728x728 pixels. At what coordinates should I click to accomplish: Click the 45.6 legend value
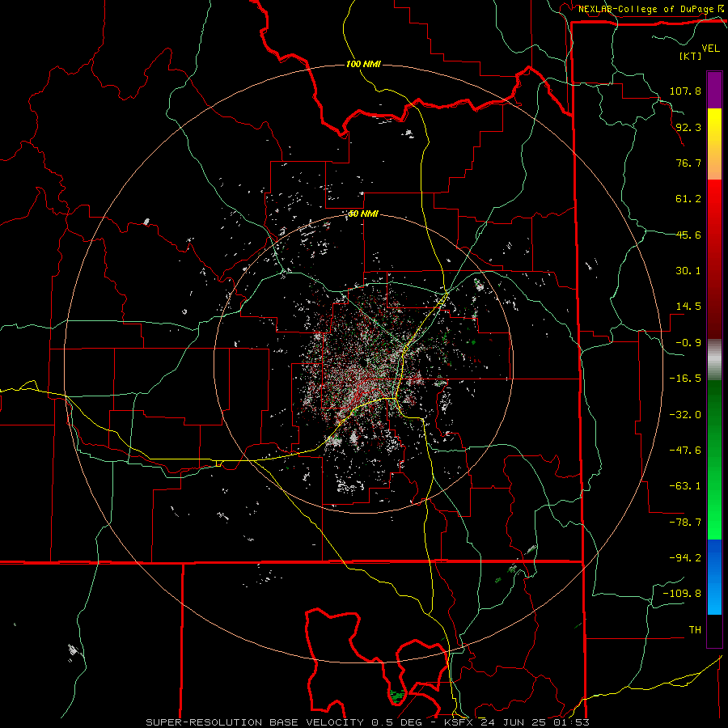[x=688, y=235]
